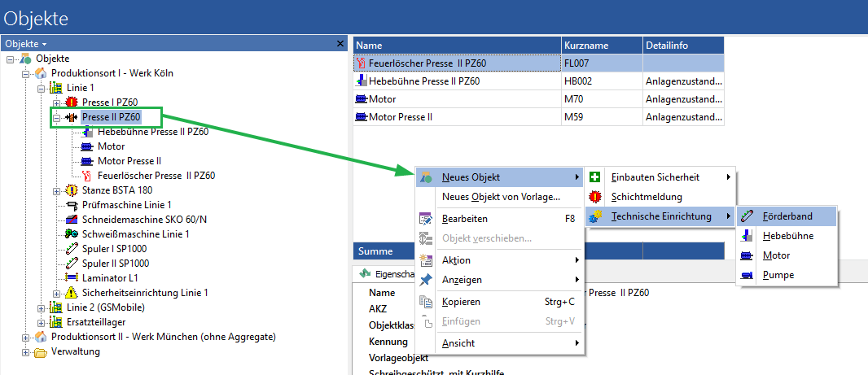The image size is (868, 375).
Task: Open Technische Einrichtung submenu
Action: 660,217
